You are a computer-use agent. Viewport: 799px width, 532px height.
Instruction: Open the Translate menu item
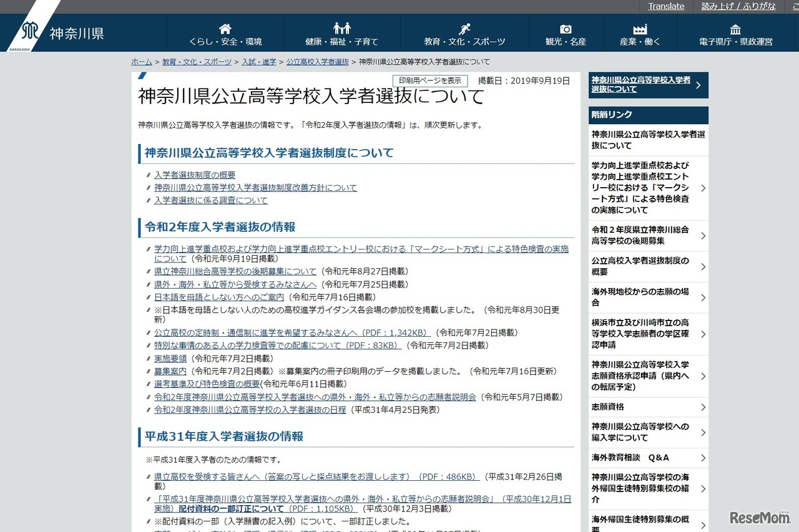pyautogui.click(x=665, y=6)
